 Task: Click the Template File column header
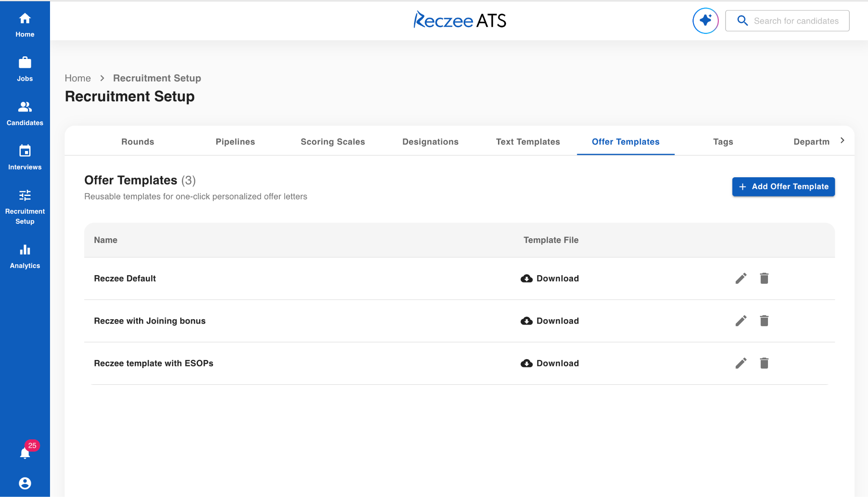click(x=551, y=240)
